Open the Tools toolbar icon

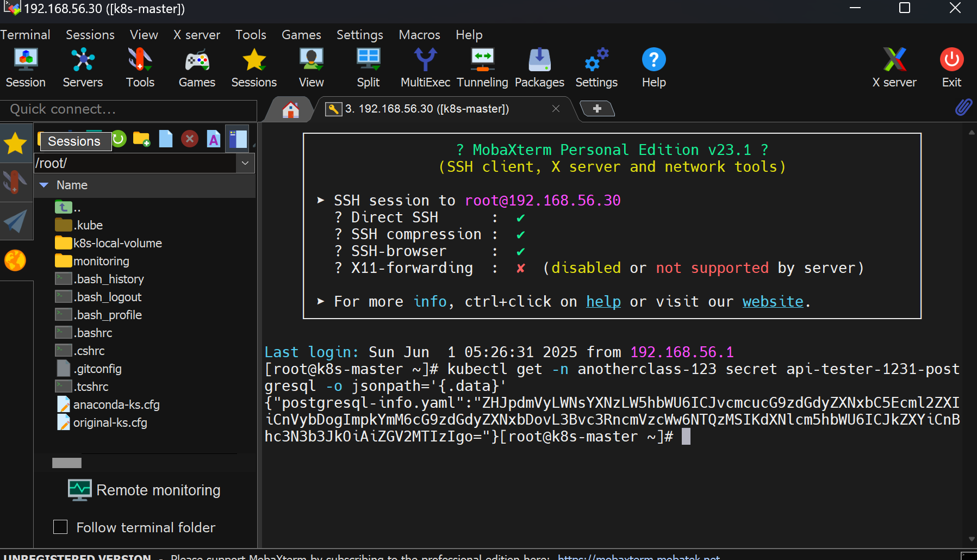(x=140, y=68)
